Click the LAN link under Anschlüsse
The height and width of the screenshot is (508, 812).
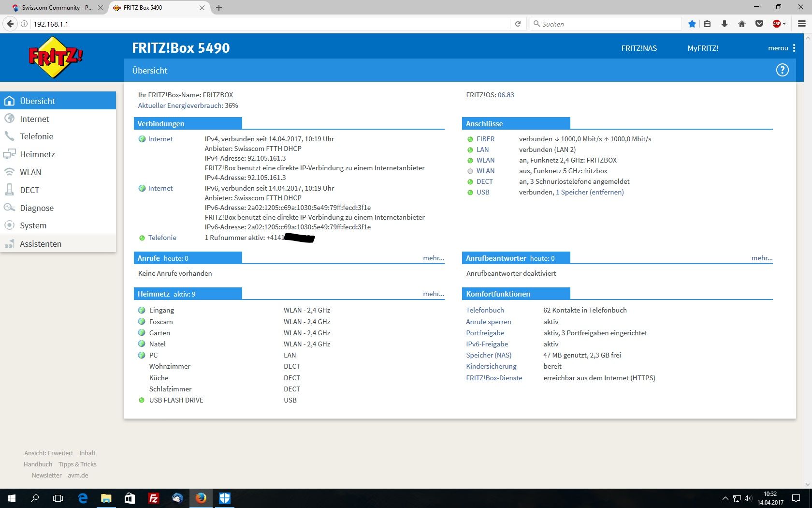(482, 149)
